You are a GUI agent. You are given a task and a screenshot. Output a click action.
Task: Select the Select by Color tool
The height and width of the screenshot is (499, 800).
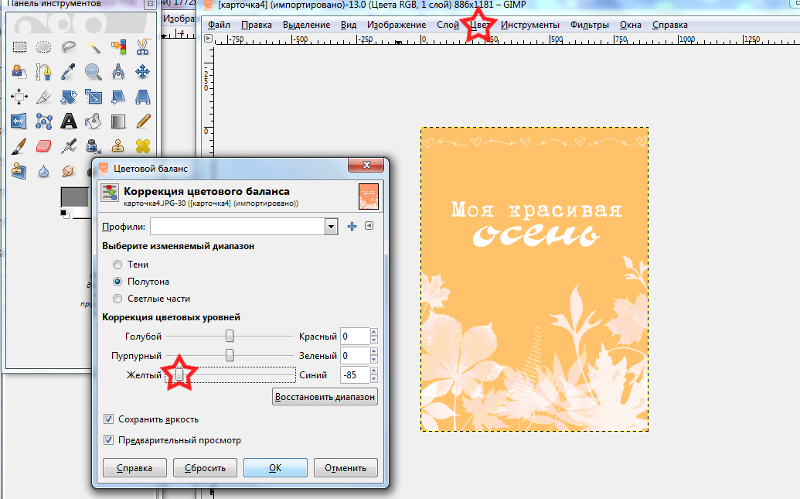coord(118,47)
